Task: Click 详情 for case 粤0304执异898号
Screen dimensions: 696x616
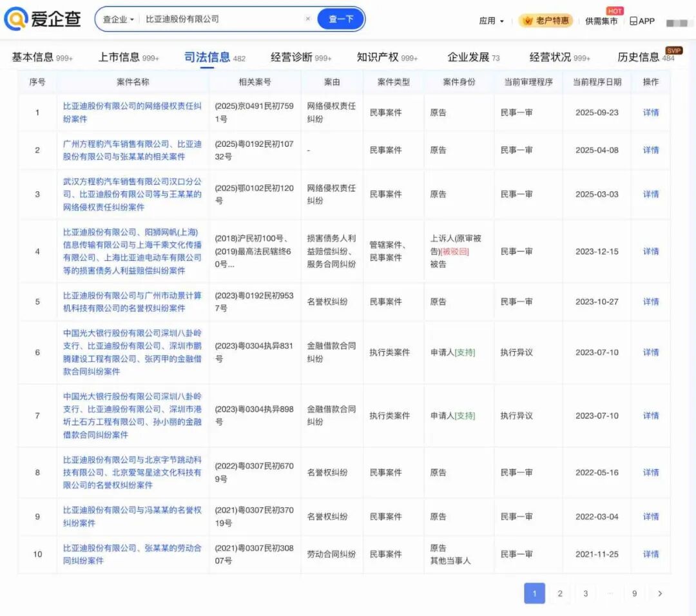Action: [x=651, y=416]
